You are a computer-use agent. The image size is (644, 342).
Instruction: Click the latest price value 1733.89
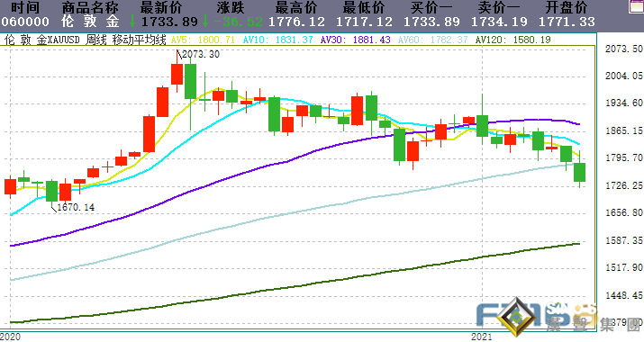point(169,22)
